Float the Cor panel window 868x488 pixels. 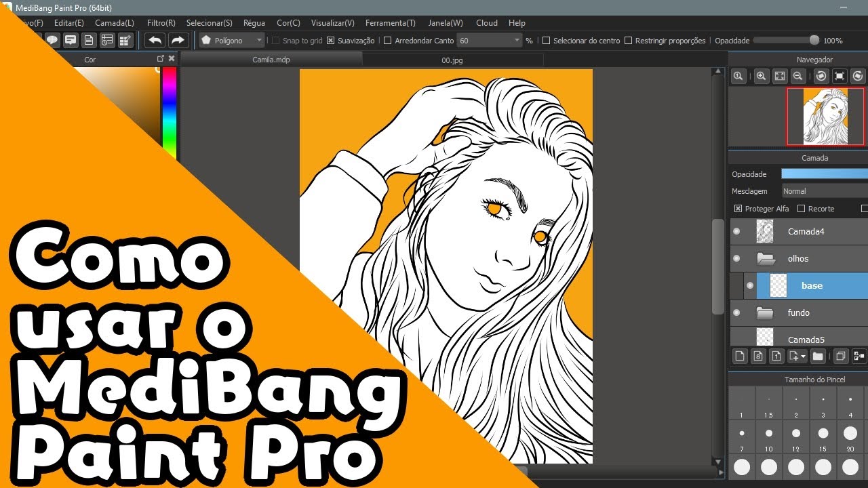pos(161,59)
